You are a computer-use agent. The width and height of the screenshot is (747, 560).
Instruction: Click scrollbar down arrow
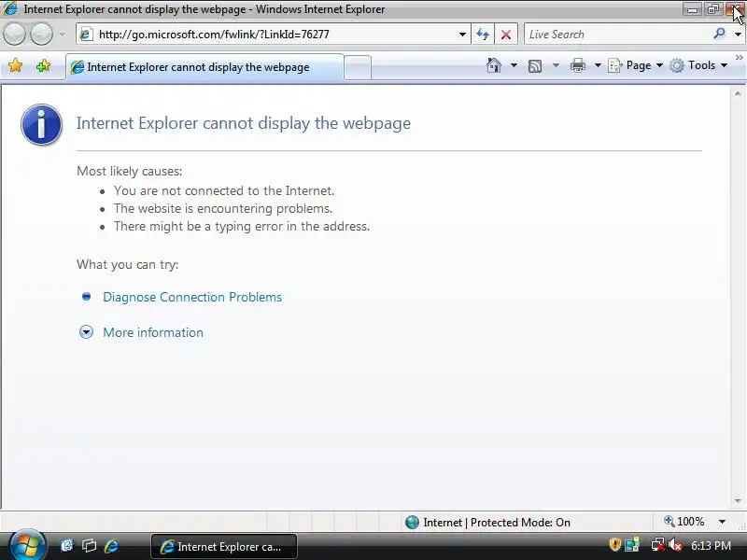click(738, 501)
